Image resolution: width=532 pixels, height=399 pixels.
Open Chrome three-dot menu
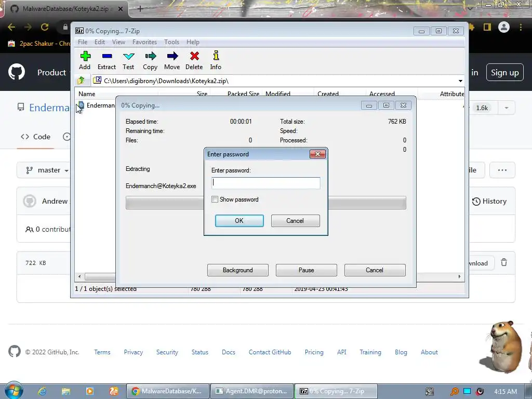pyautogui.click(x=521, y=27)
